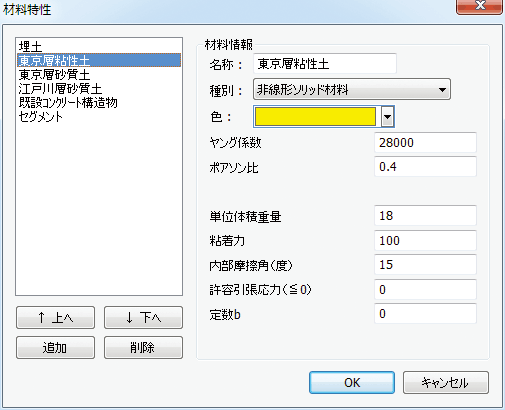The image size is (505, 410).
Task: Select 東京層粘性土 in the material list
Action: (x=99, y=60)
